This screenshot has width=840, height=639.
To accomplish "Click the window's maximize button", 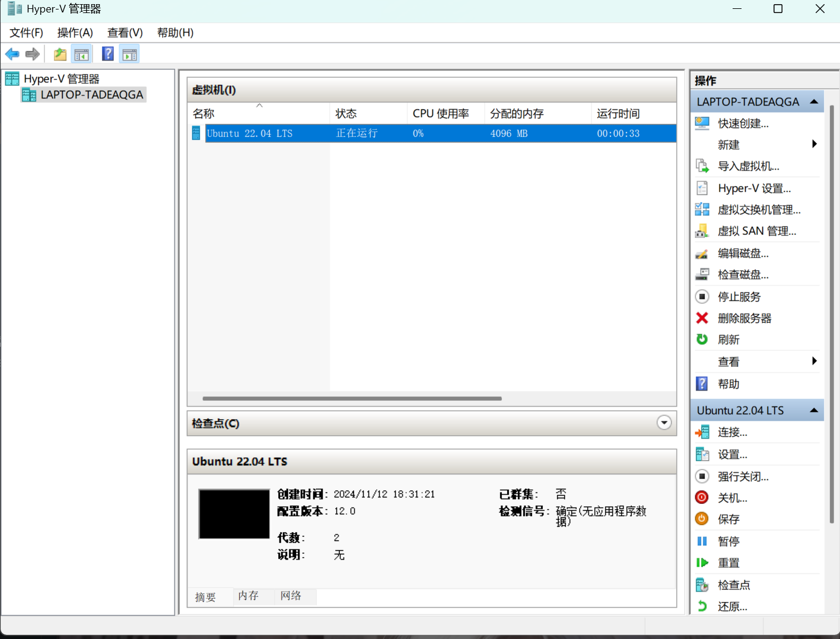I will (778, 9).
